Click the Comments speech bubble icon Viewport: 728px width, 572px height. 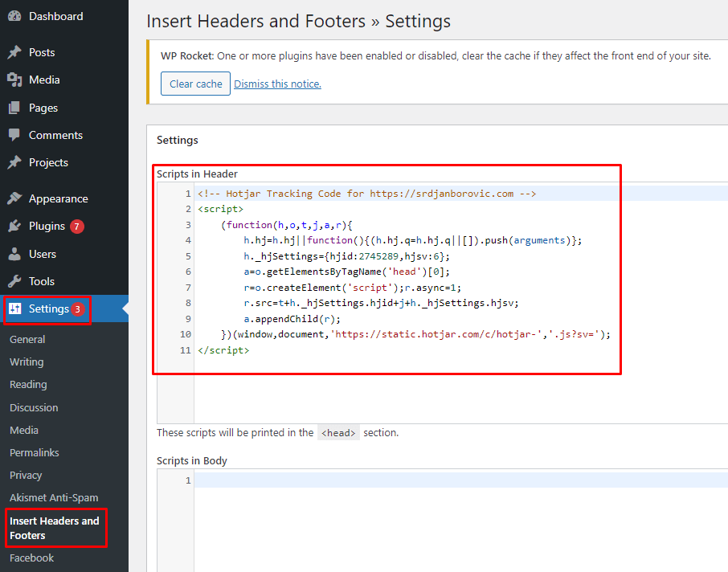click(14, 135)
